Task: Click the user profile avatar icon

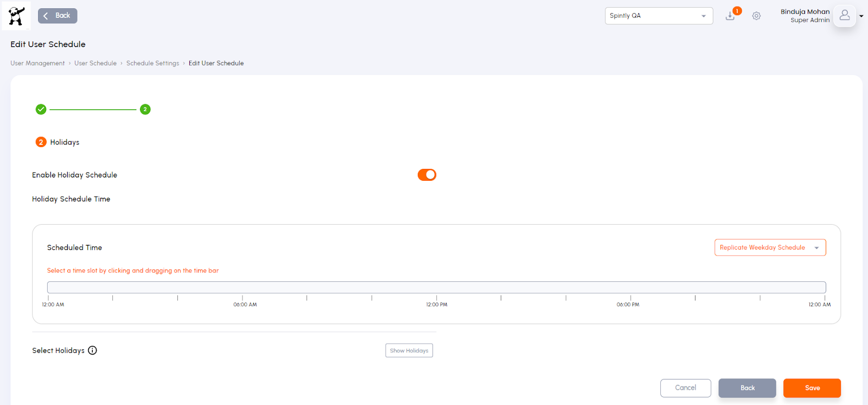Action: click(x=845, y=16)
